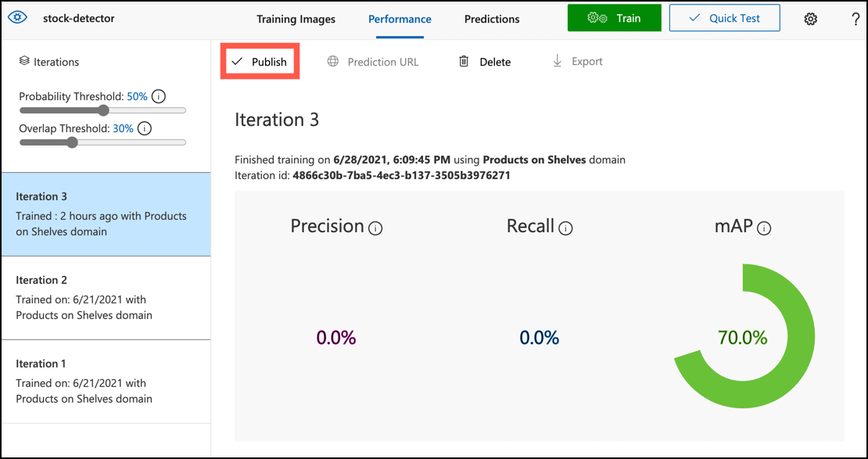The image size is (868, 459).
Task: Open settings with the gear icon
Action: pos(811,19)
